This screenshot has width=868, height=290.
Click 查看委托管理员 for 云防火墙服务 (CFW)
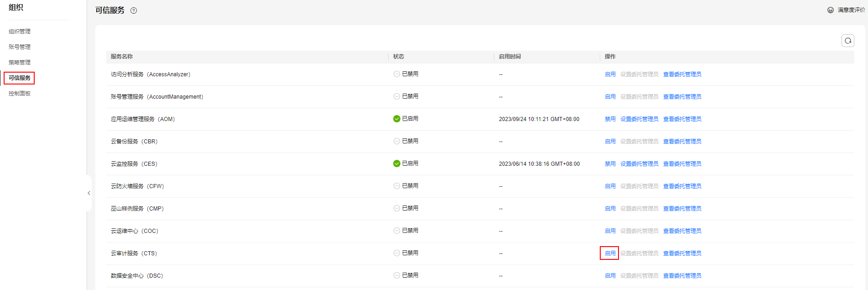coord(682,186)
